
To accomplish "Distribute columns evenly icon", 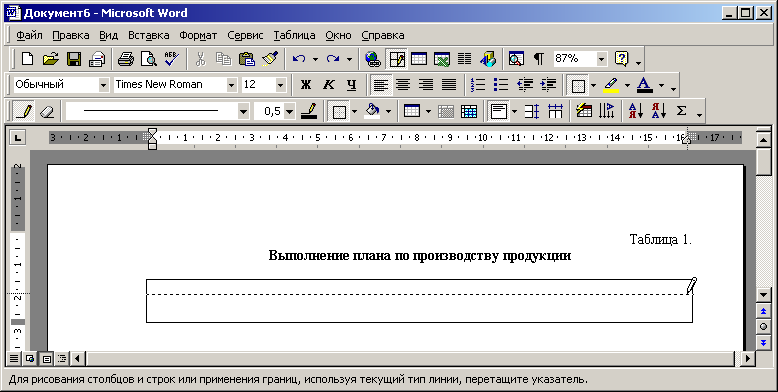I will tap(555, 111).
